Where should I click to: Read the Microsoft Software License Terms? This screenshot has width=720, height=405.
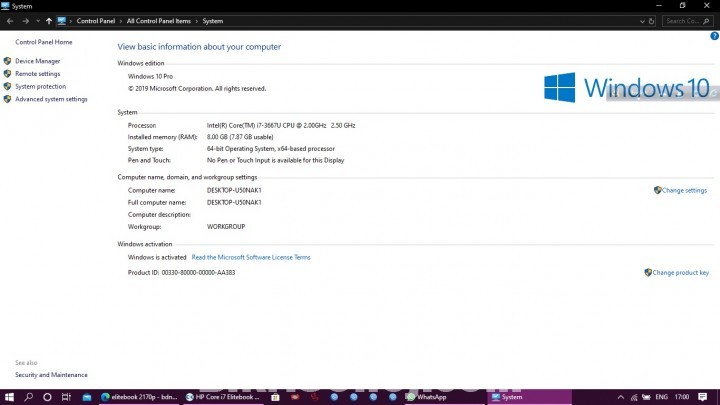tap(251, 258)
